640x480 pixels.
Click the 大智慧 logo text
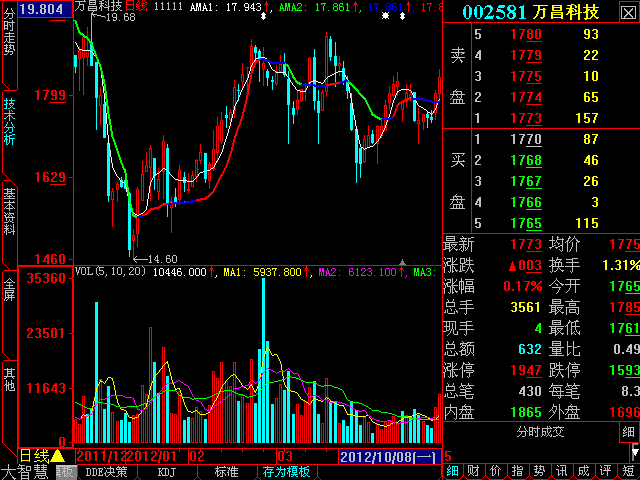tap(25, 472)
